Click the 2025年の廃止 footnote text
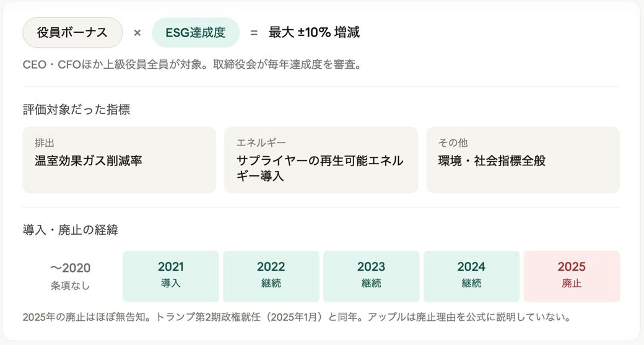Viewport: 644px width, 345px height. coord(295,317)
